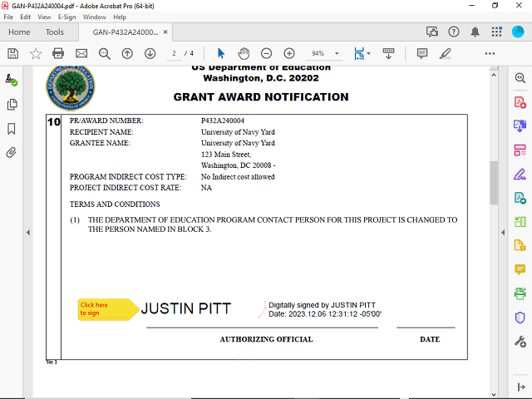
Task: Switch to the Tools tab
Action: click(54, 32)
